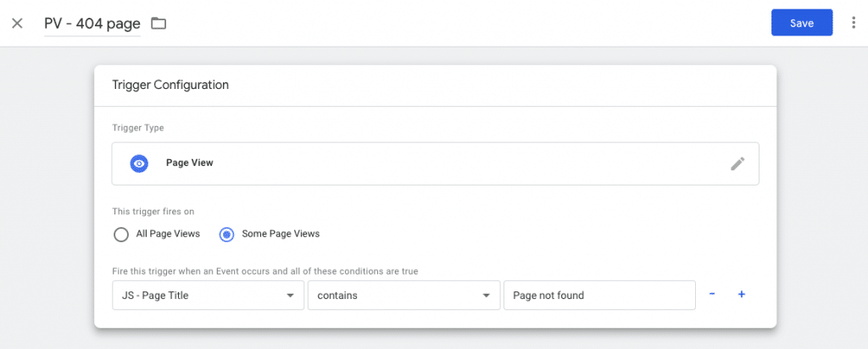Select the All Page Views radio button
The image size is (868, 349).
pos(120,235)
